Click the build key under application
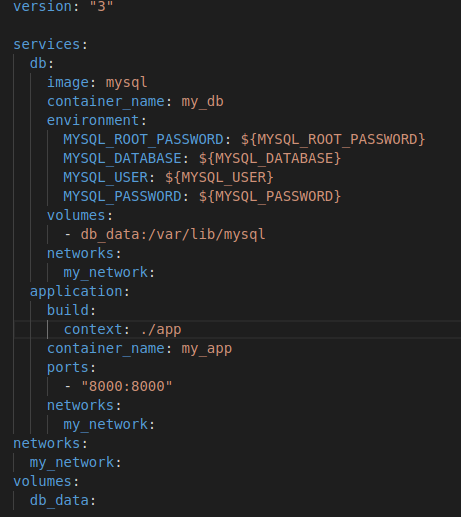461x517 pixels. tap(68, 310)
